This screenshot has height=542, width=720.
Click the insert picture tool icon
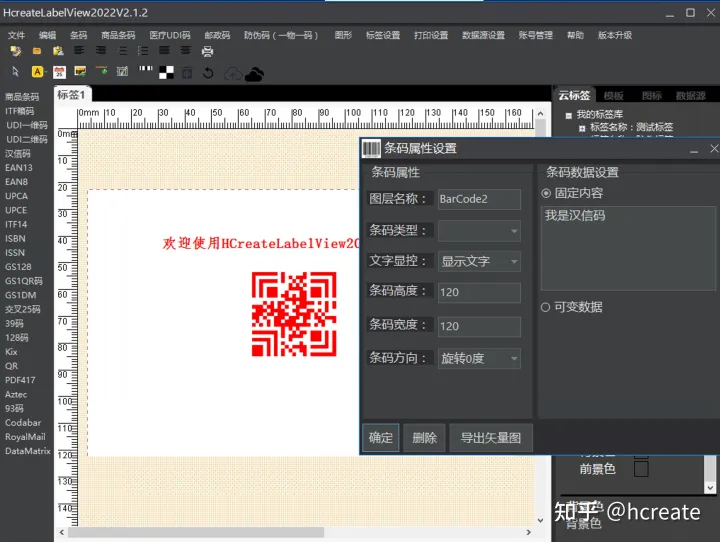[x=80, y=71]
